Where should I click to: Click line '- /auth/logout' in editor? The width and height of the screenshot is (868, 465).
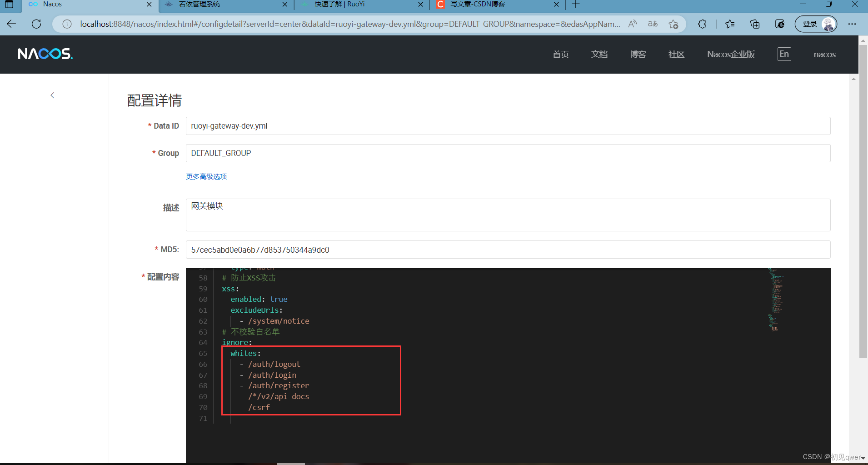[270, 364]
